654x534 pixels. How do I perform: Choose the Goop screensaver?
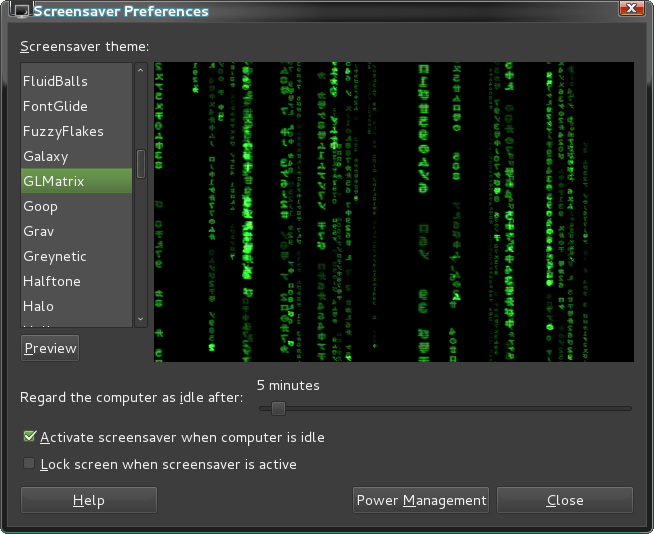pyautogui.click(x=41, y=206)
